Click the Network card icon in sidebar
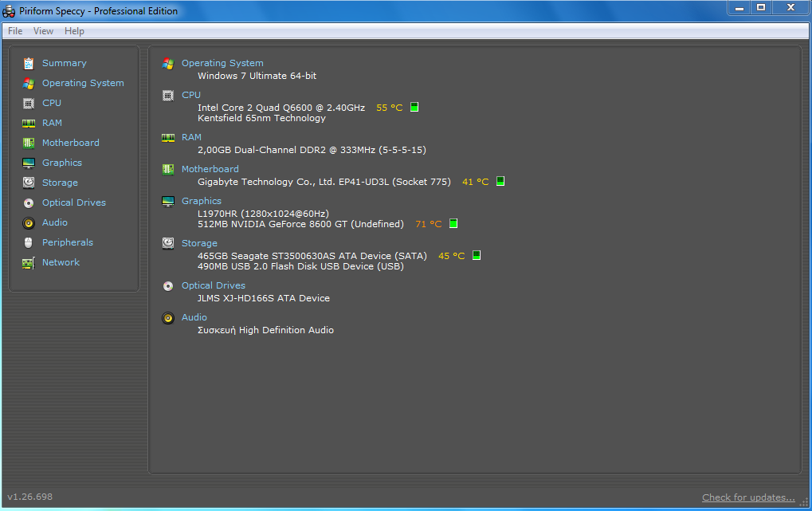The image size is (812, 511). [x=29, y=263]
